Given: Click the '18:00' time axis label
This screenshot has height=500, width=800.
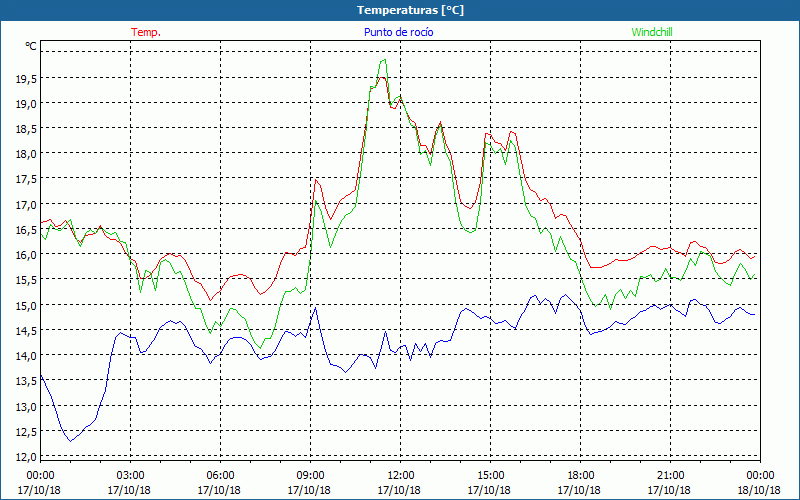Looking at the screenshot, I should pyautogui.click(x=581, y=476).
